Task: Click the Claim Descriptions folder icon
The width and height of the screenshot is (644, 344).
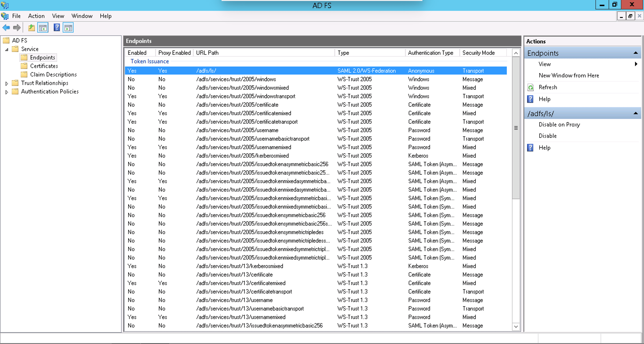Action: [24, 75]
